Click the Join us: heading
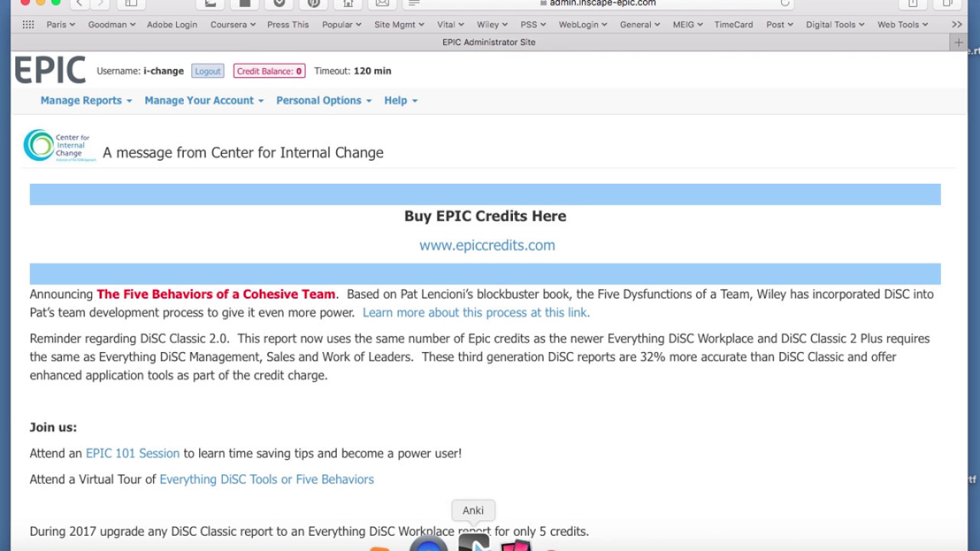This screenshot has width=980, height=551. point(54,427)
